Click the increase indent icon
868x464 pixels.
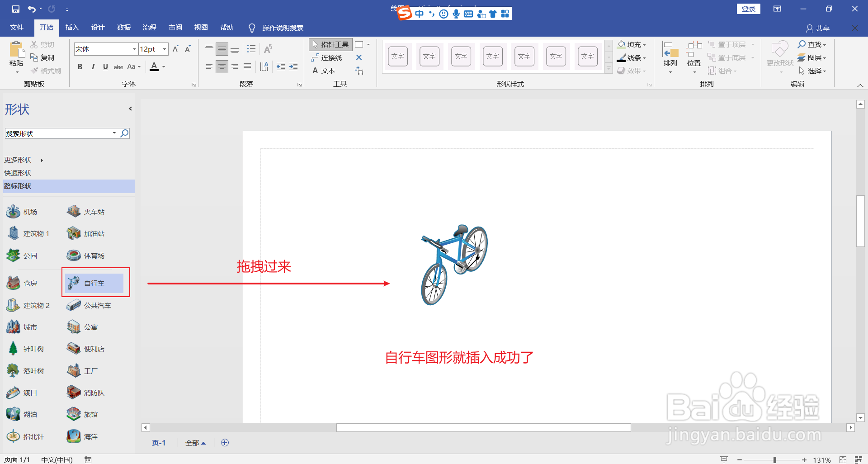(x=293, y=67)
